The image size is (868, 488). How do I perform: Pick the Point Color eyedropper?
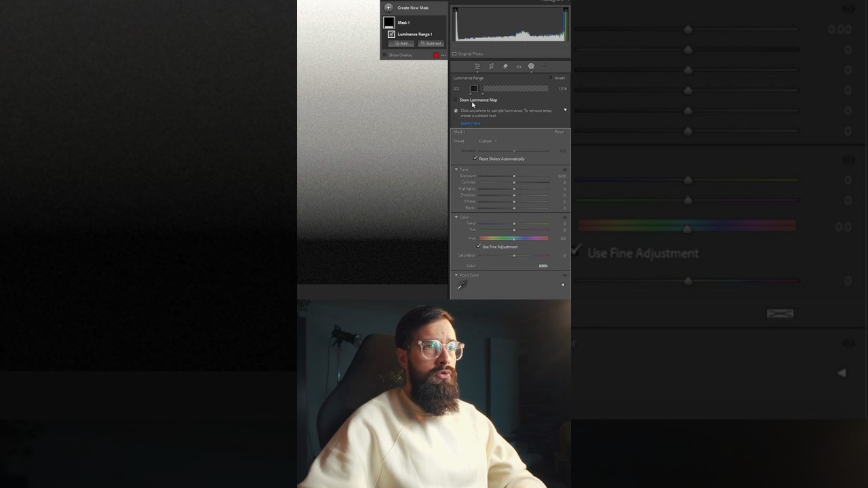click(461, 286)
